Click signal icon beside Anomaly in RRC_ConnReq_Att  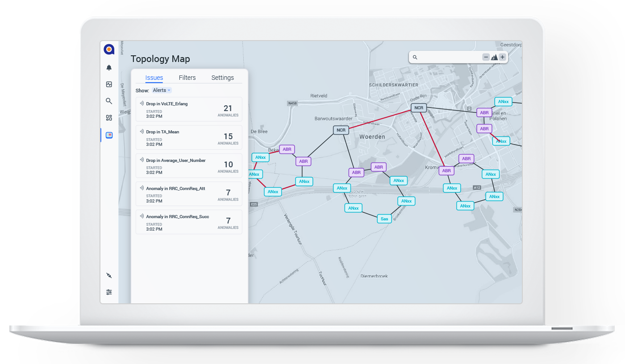tap(142, 188)
